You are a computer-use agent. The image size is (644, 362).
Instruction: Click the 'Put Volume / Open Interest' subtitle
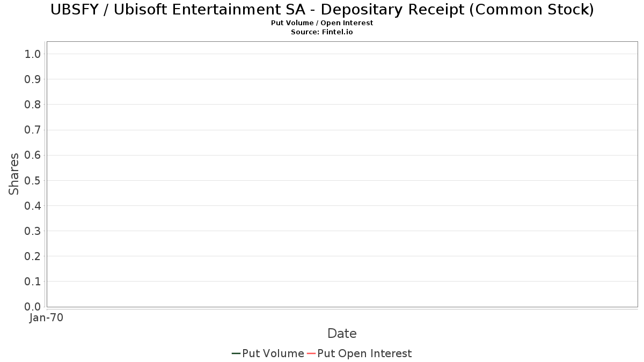322,23
